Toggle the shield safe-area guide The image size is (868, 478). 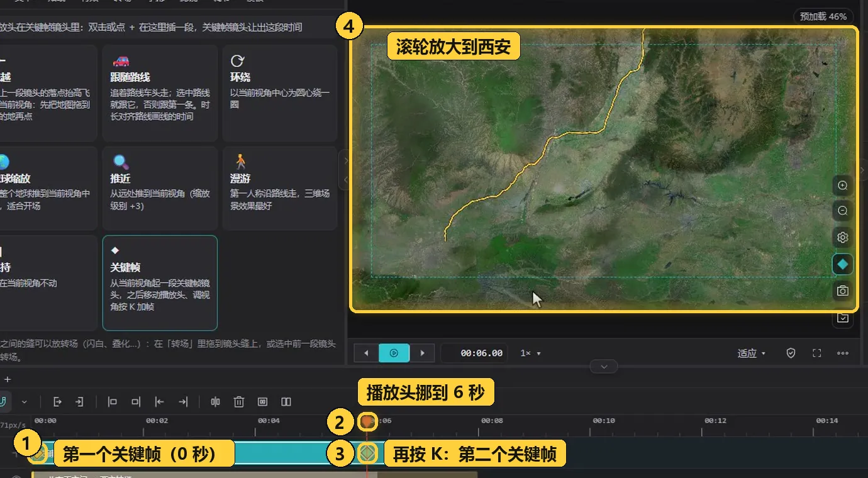[791, 353]
